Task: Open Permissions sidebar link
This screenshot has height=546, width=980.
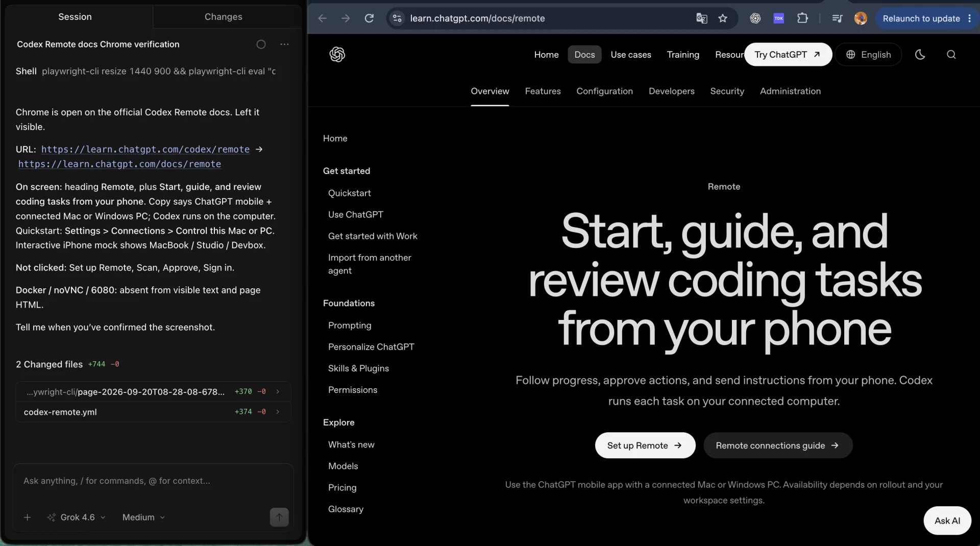Action: pyautogui.click(x=353, y=390)
